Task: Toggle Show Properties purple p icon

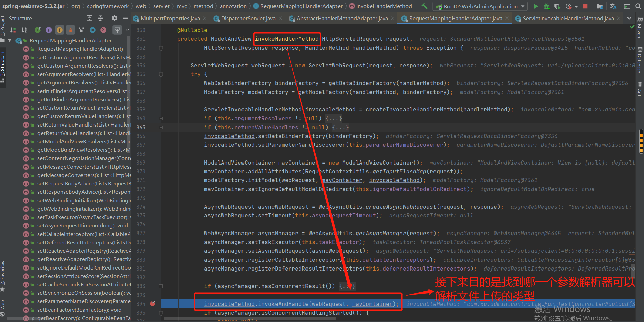Action: 49,30
